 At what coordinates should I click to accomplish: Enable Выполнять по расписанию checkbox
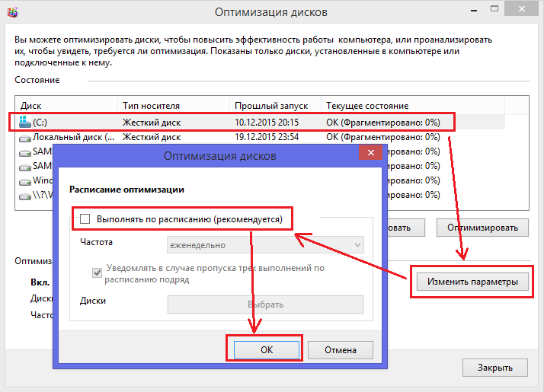coord(85,219)
